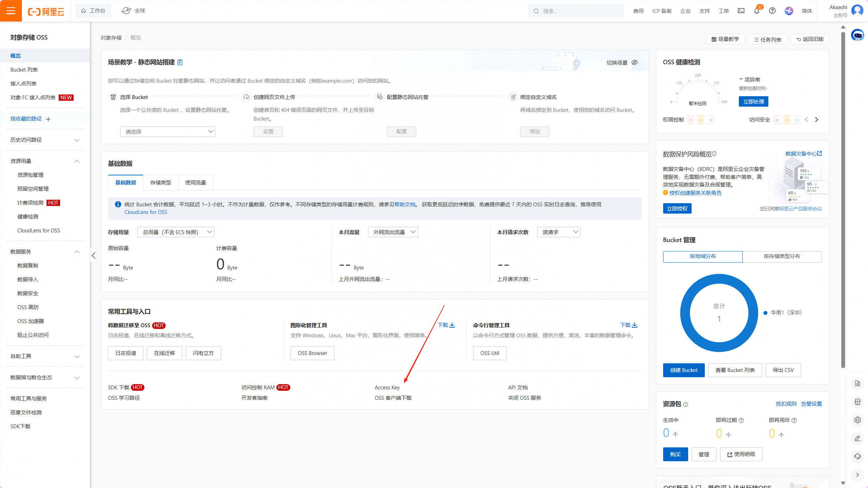Click the help question mark icon

pos(772,11)
